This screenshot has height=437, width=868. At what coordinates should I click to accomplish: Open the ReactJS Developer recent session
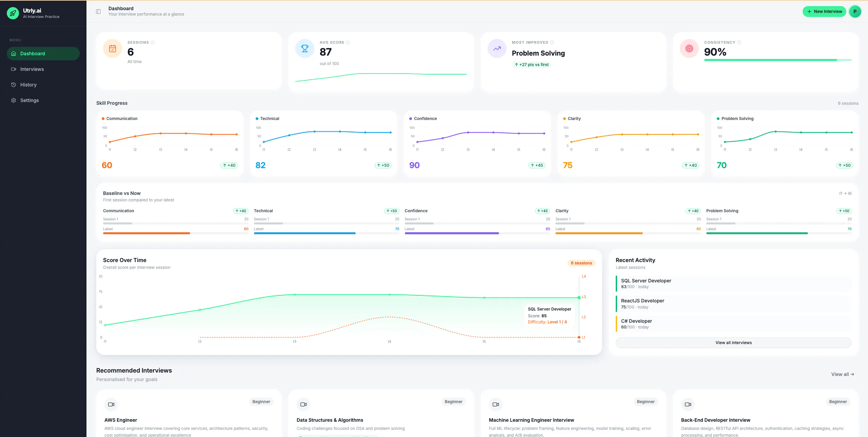coord(733,304)
